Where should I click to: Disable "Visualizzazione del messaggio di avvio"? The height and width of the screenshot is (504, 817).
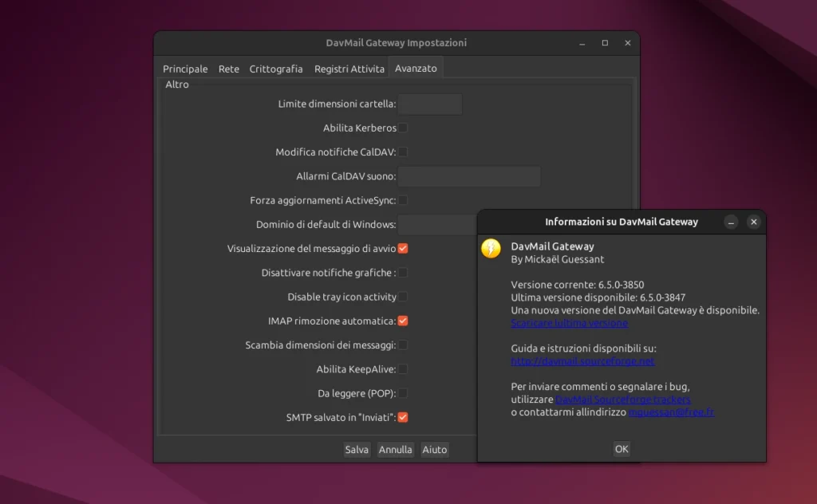403,248
